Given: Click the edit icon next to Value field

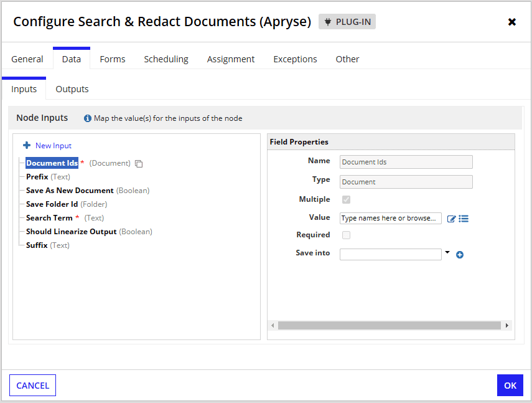Looking at the screenshot, I should pos(452,219).
